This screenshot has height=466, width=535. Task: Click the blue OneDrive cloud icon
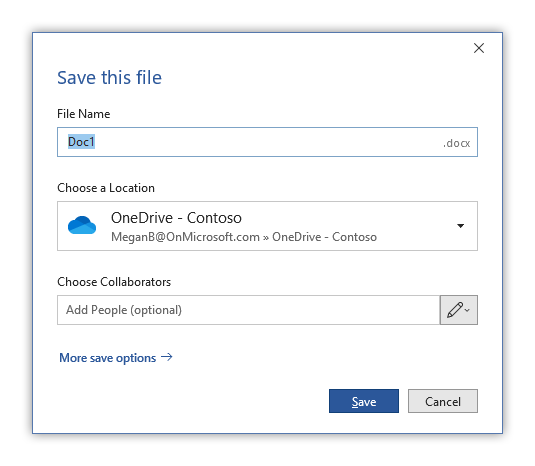[x=82, y=225]
